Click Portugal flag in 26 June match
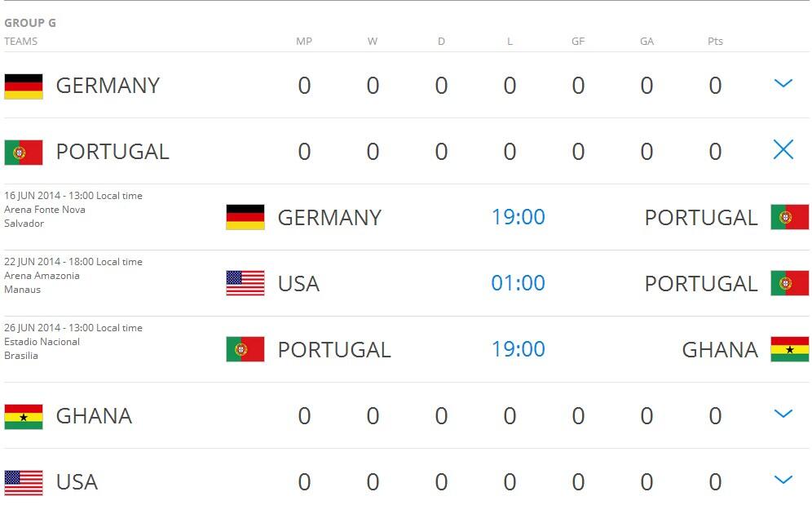 245,349
